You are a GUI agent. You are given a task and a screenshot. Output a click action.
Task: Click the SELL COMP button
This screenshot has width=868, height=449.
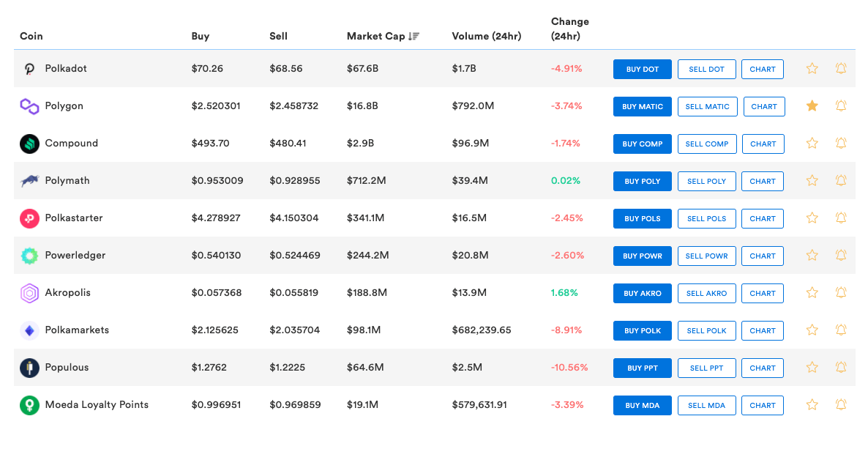(x=707, y=144)
